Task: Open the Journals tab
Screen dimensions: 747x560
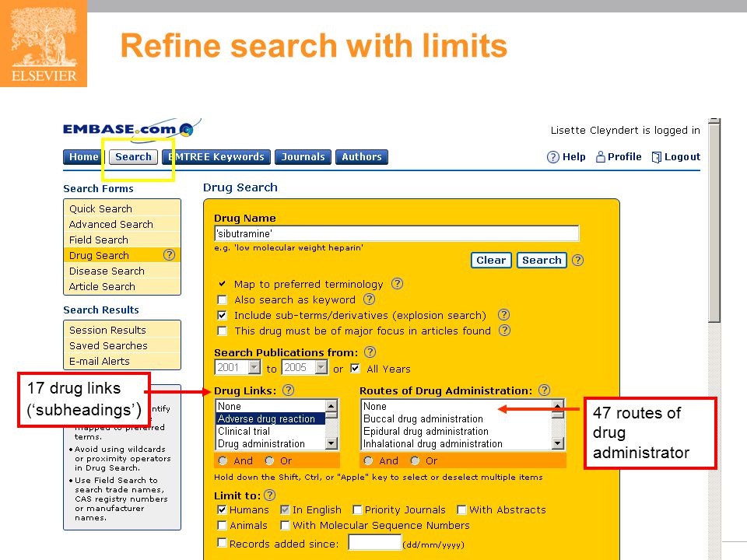Action: (303, 156)
